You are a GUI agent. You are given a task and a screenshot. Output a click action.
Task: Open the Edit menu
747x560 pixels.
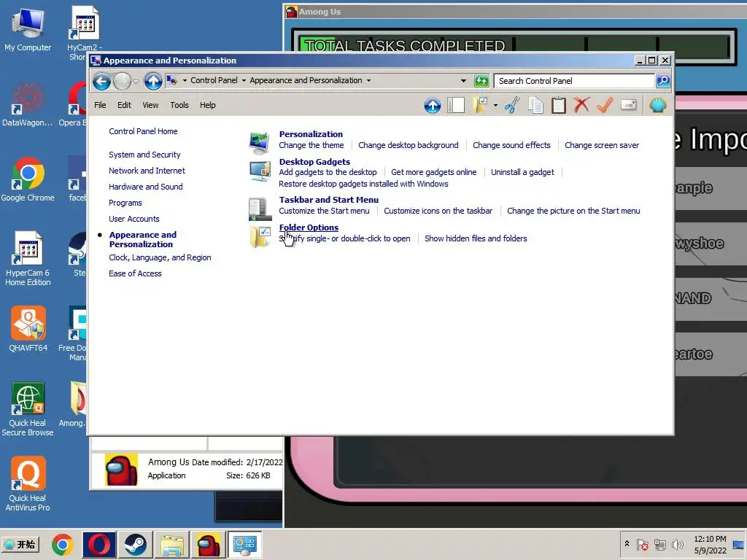pyautogui.click(x=124, y=105)
